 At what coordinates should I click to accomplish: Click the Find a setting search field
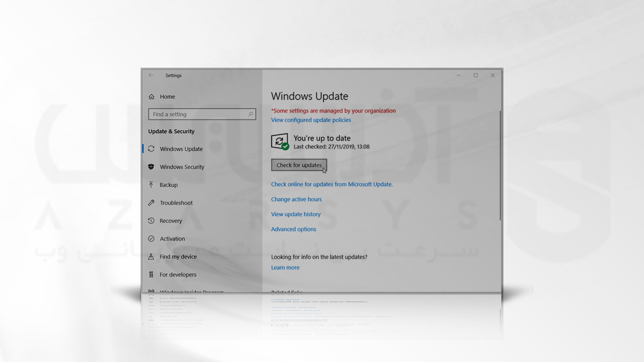pyautogui.click(x=202, y=114)
